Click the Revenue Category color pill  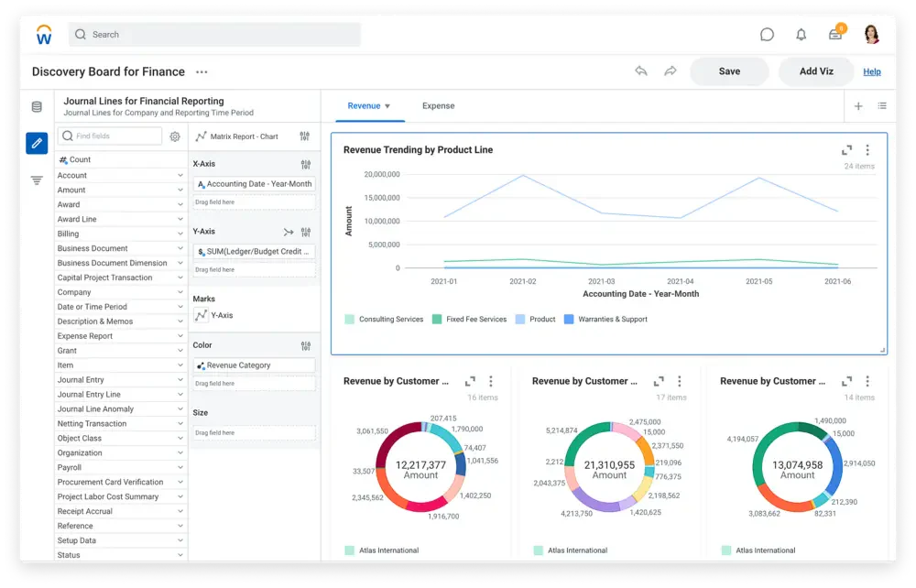coord(254,365)
